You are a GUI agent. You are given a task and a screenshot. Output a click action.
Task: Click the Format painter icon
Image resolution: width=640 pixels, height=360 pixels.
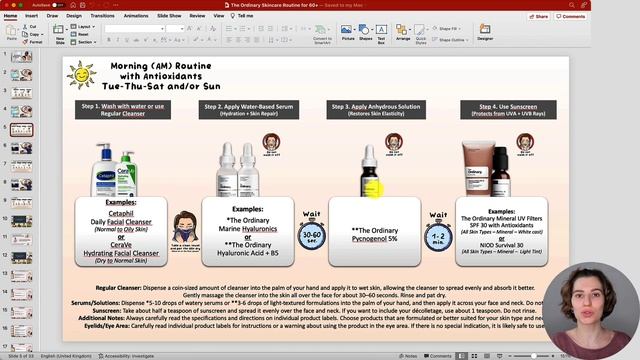pyautogui.click(x=26, y=42)
